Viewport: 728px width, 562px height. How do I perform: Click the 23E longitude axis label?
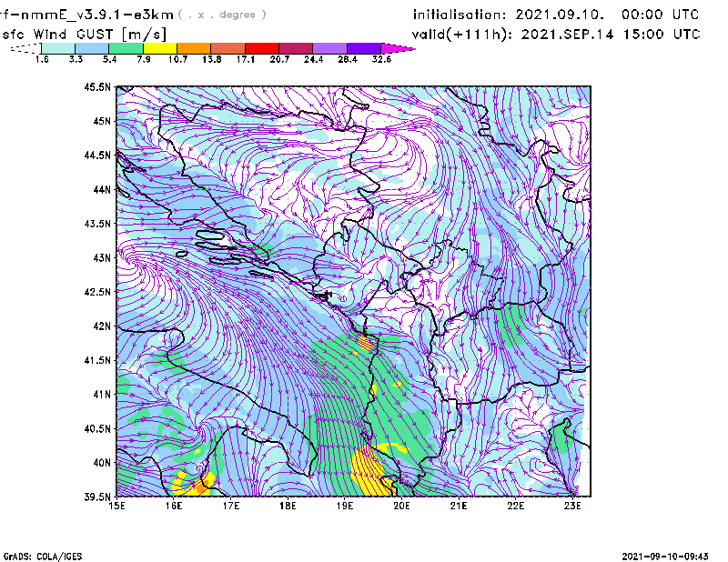pyautogui.click(x=572, y=506)
